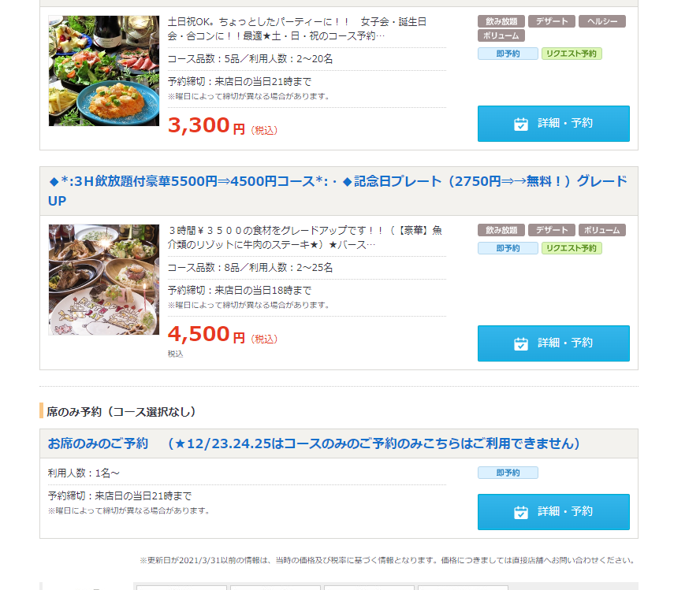
Task: Click 即予約 badge in seat-only reservation
Action: [x=508, y=473]
